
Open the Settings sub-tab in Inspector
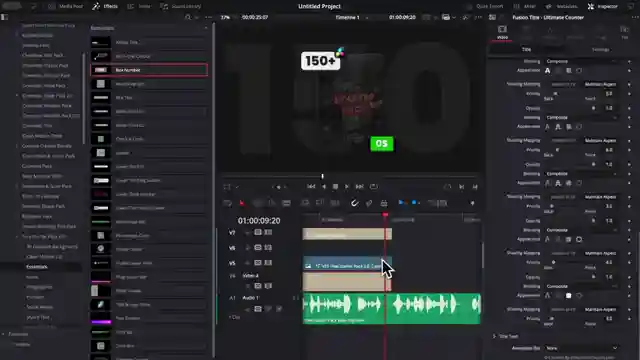click(600, 49)
